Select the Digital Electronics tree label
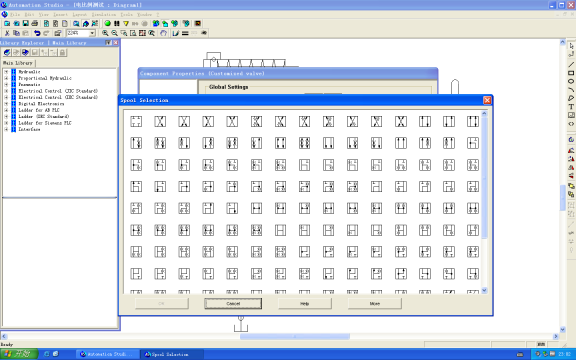Image resolution: width=576 pixels, height=360 pixels. 41,104
